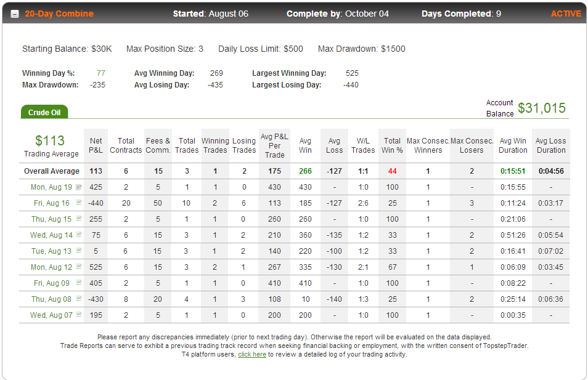Click the 0:15:51 overall win duration

(513, 171)
